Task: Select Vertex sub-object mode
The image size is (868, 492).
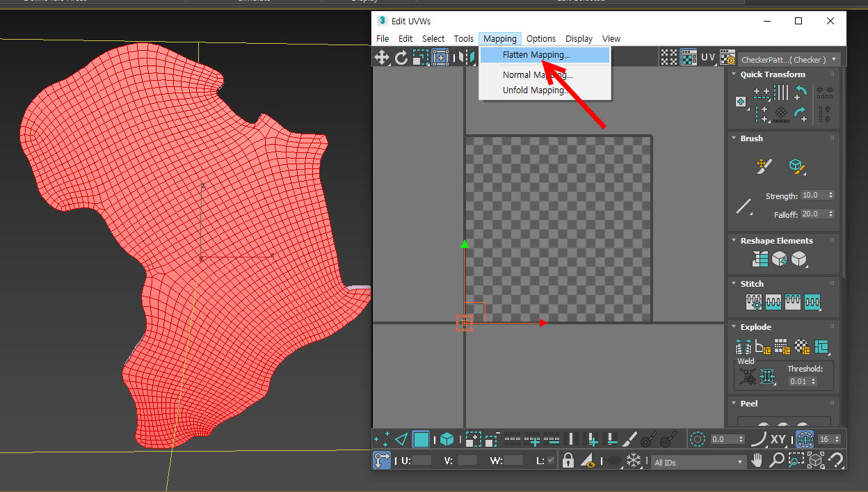Action: [x=382, y=439]
